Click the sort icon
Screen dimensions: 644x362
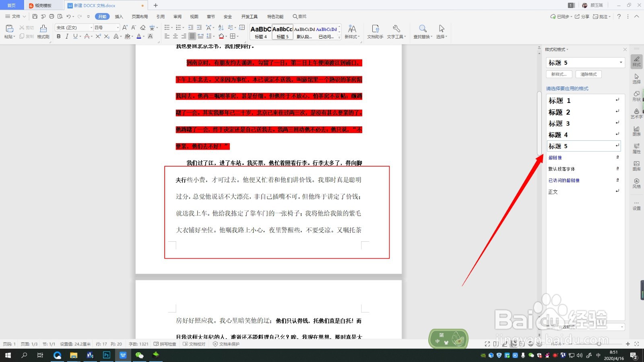[x=221, y=27]
